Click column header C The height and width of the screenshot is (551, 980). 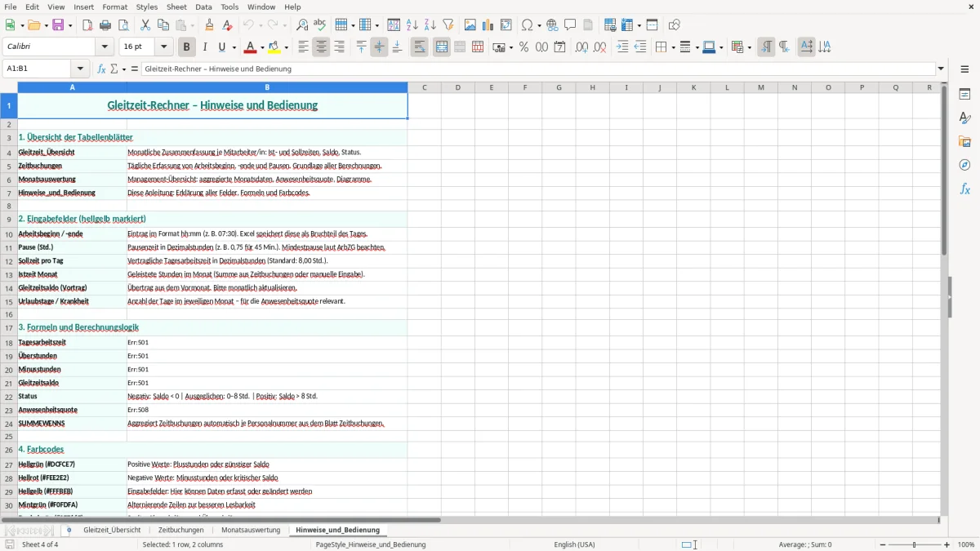tap(425, 87)
